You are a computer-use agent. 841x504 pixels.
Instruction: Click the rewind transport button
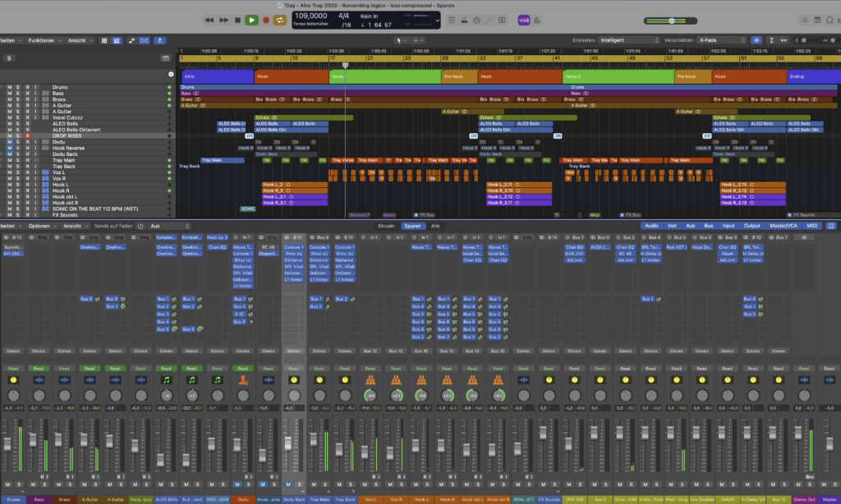209,21
